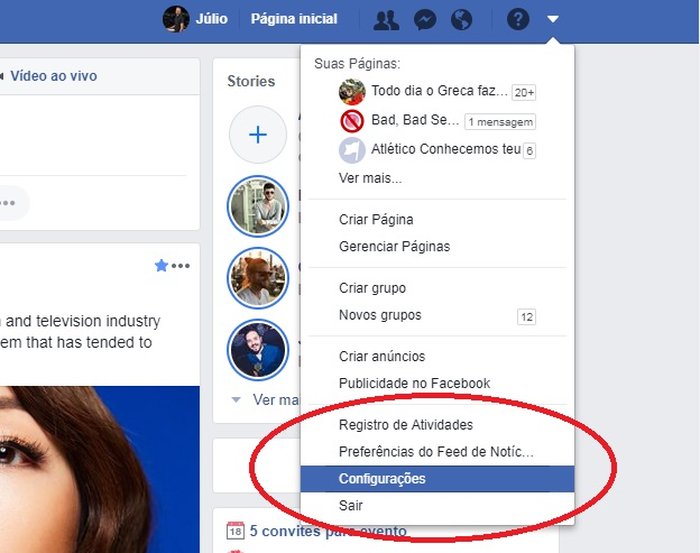Add a story with the plus button
This screenshot has width=700, height=553.
258,135
